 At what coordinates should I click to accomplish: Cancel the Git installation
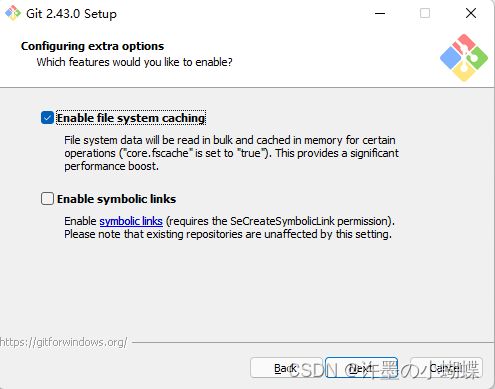coord(446,368)
